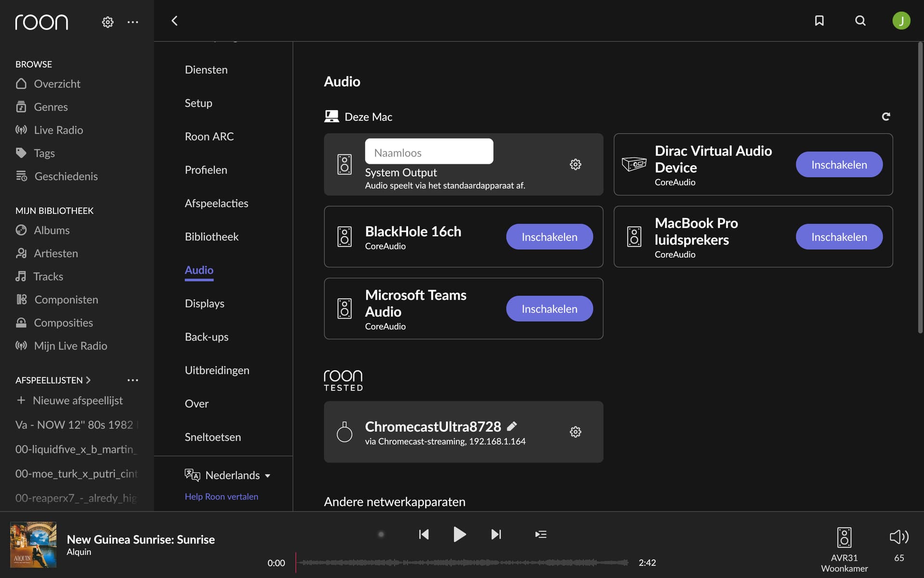Open System Output device settings gear
924x578 pixels.
click(x=576, y=164)
